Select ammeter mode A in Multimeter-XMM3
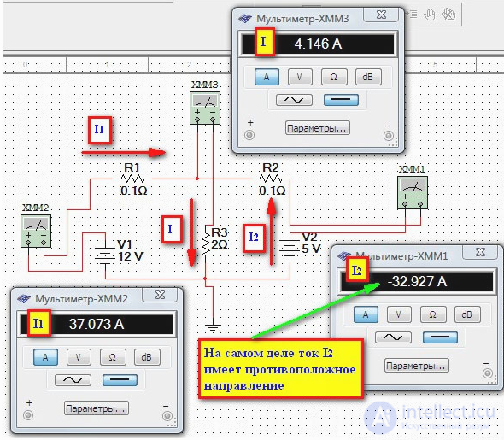This screenshot has width=504, height=440. 267,77
